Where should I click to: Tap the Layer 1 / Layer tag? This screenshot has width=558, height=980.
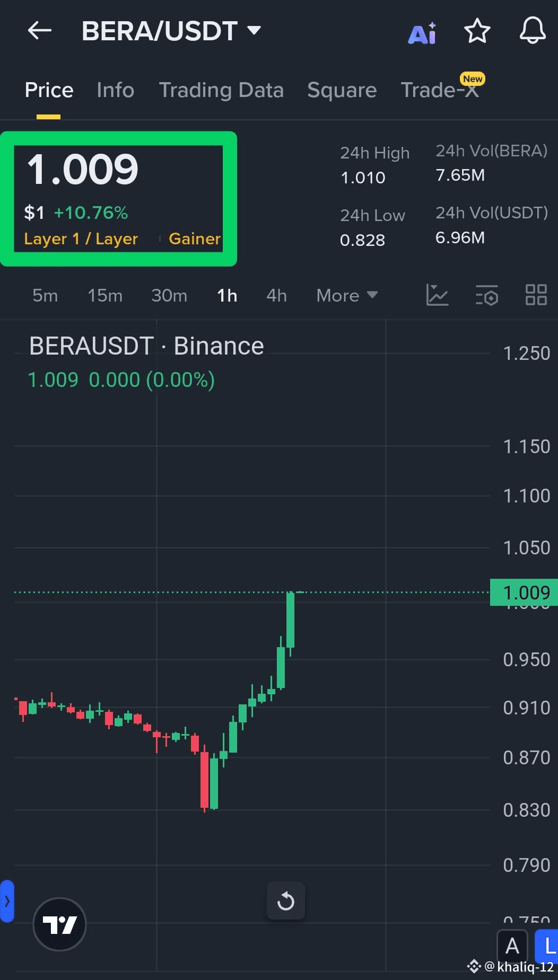81,239
